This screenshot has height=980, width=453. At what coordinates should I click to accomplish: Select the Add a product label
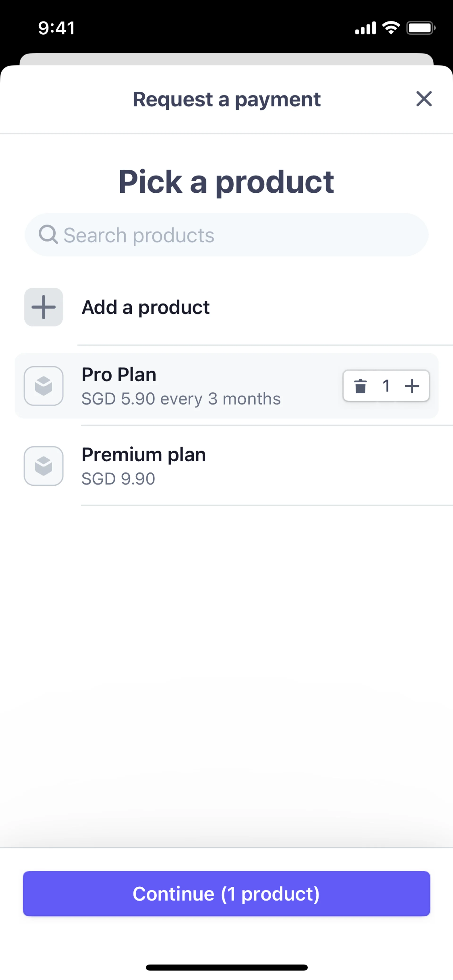pyautogui.click(x=145, y=307)
